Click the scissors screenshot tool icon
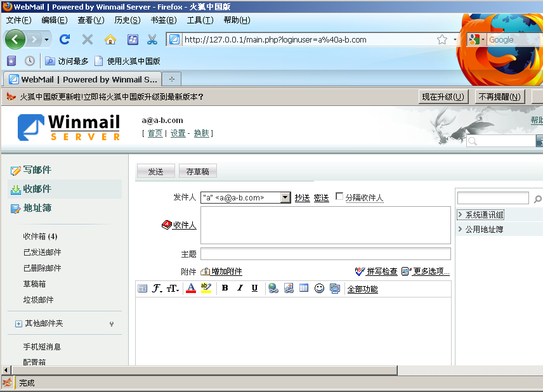Viewport: 543px width, 392px height. point(152,39)
